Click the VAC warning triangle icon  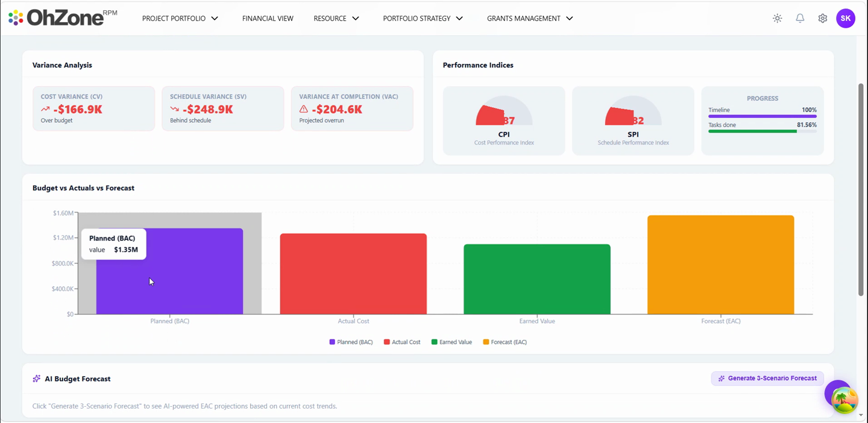(304, 109)
